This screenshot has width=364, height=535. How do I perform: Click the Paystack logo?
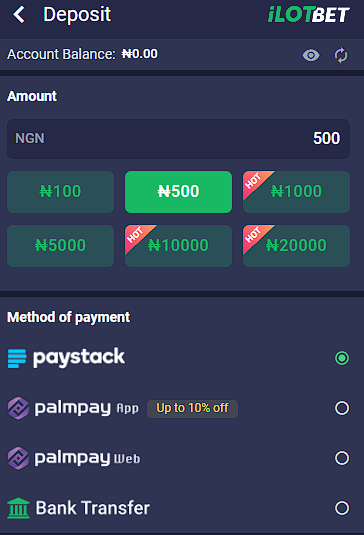(66, 358)
